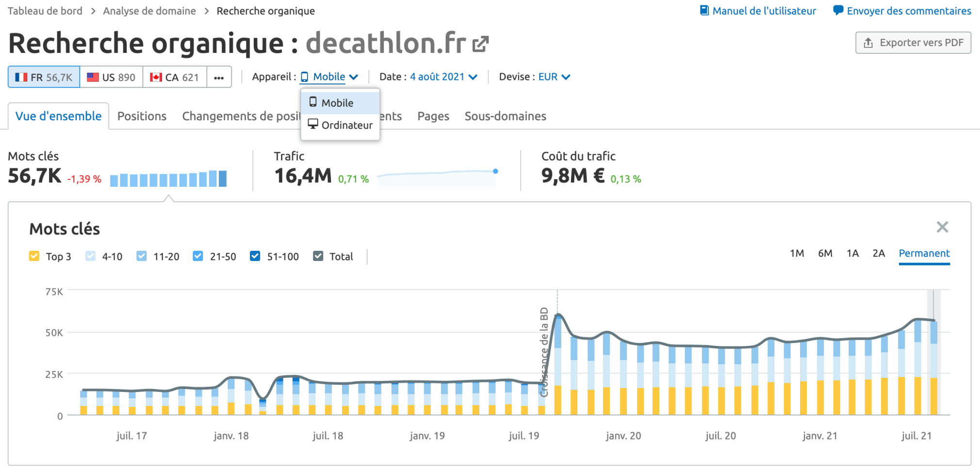980x473 pixels.
Task: Expand the ellipsis for more countries
Action: [x=219, y=77]
